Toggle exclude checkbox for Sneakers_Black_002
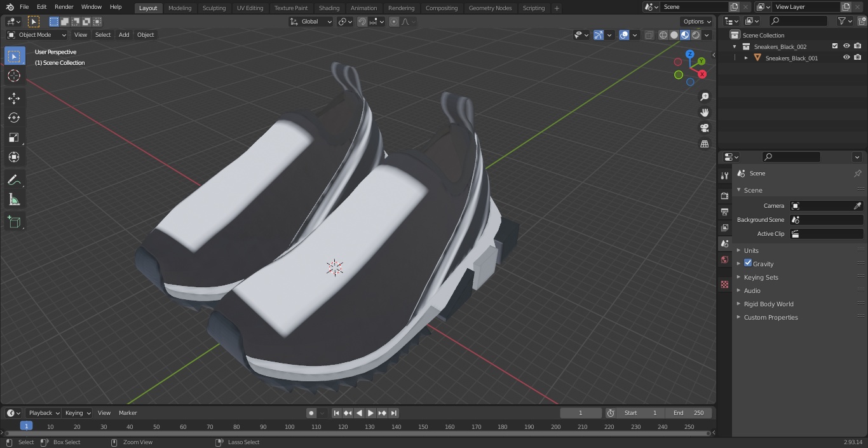This screenshot has width=868, height=448. [x=835, y=46]
